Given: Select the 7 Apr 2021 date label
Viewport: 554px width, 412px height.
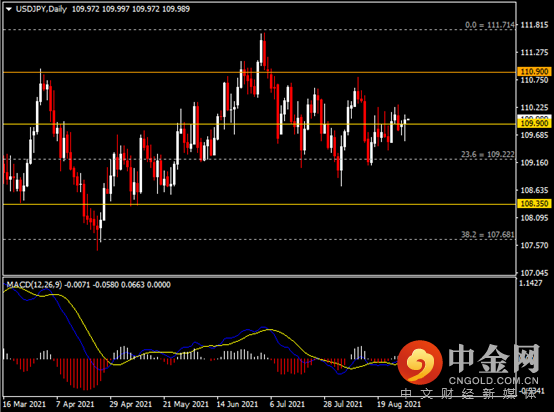Looking at the screenshot, I should (x=75, y=404).
